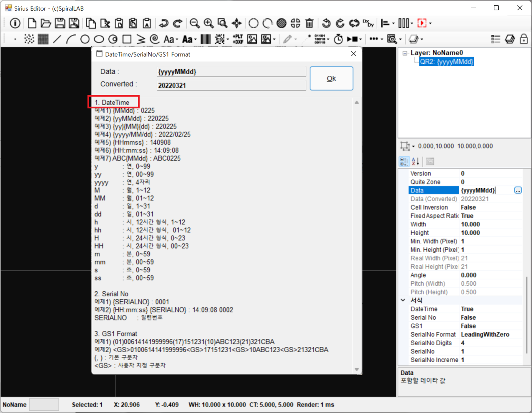The image size is (532, 413).
Task: Undo the last action
Action: 164,23
